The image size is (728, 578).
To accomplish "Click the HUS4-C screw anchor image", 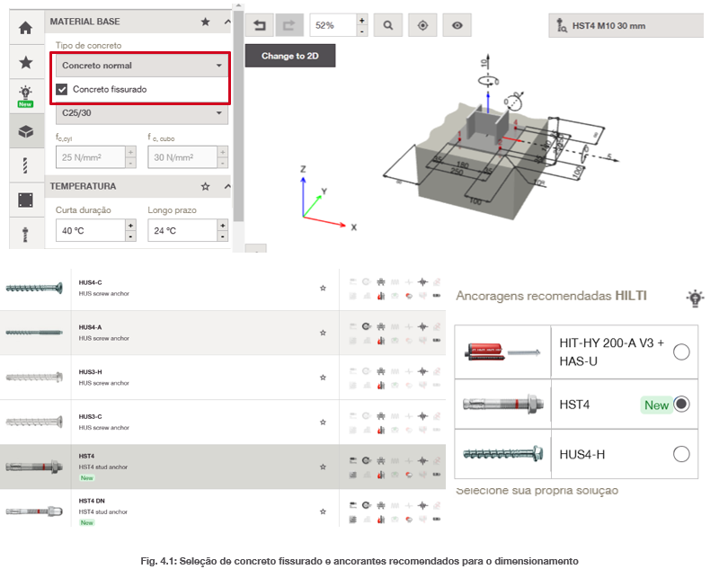I will tap(34, 289).
